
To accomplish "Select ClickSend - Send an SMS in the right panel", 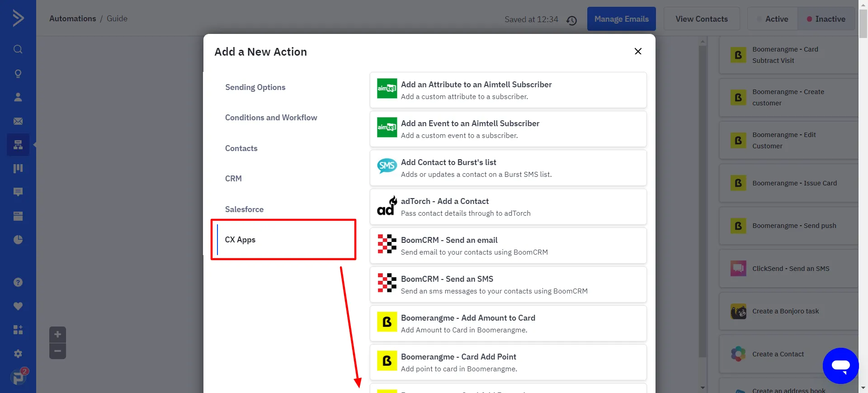I will click(x=789, y=269).
